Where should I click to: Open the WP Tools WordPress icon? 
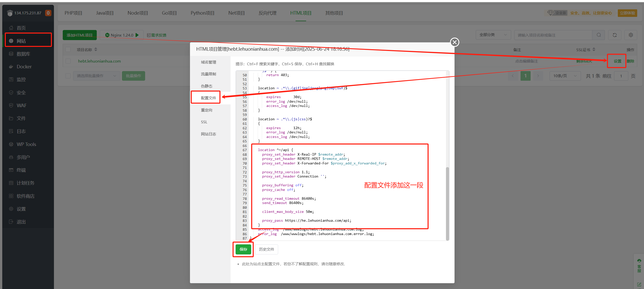[x=11, y=144]
